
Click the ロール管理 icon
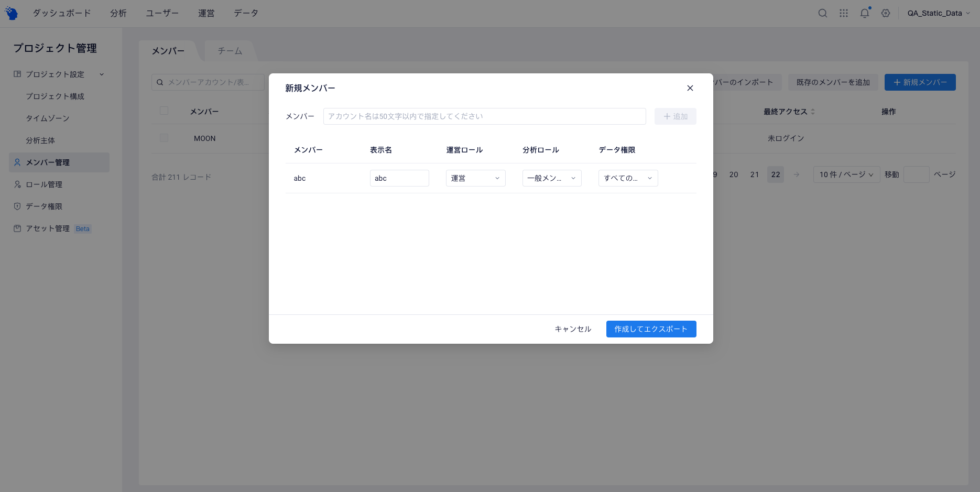tap(17, 184)
